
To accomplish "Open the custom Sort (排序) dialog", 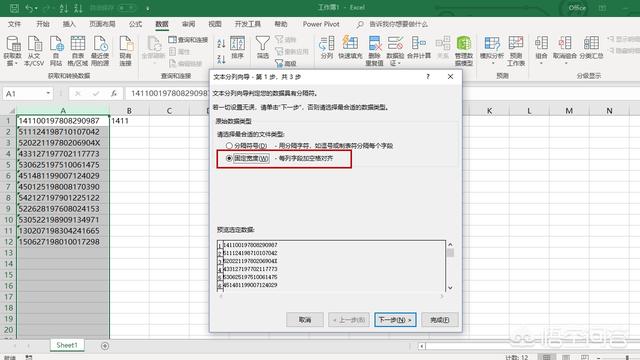I will point(238,47).
